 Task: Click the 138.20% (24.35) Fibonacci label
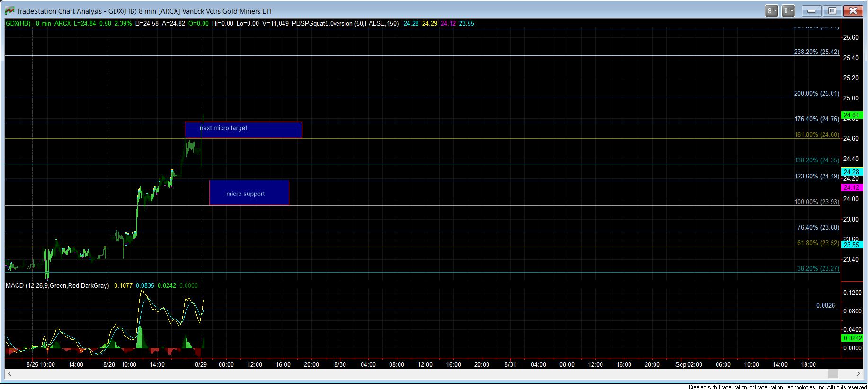(816, 160)
